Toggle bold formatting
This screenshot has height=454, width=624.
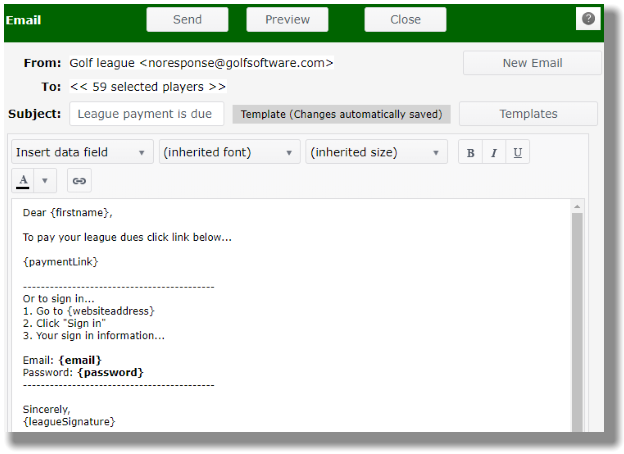tap(470, 153)
